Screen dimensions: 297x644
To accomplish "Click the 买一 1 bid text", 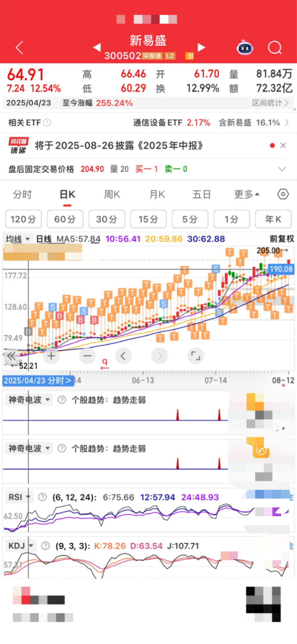I will tap(147, 169).
